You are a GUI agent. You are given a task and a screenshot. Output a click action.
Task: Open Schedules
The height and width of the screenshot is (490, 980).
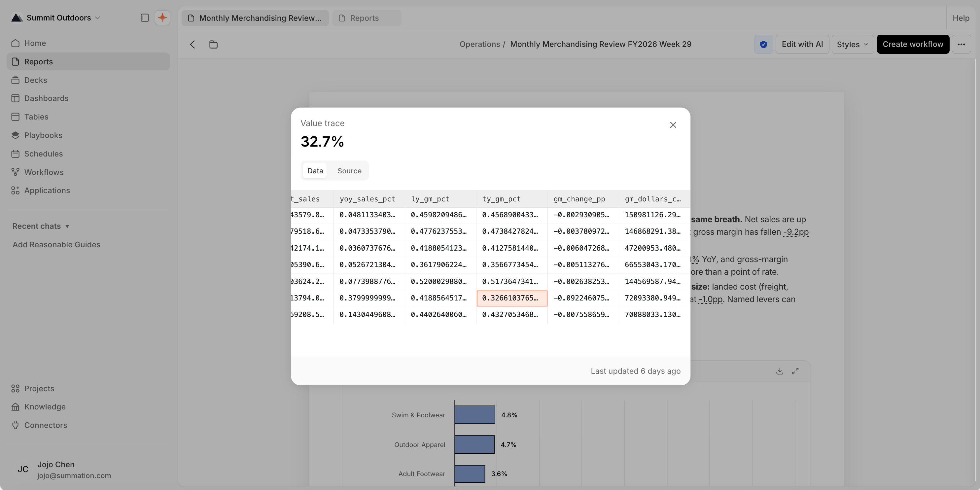click(88, 154)
